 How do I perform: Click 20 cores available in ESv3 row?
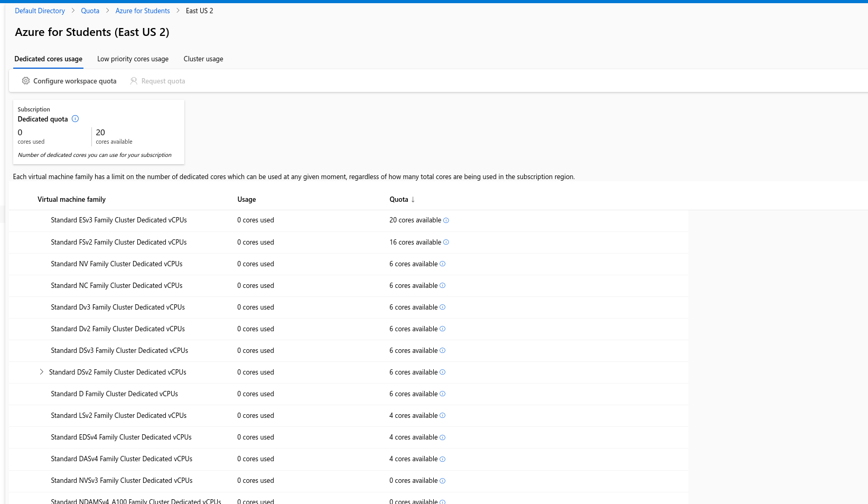click(415, 220)
